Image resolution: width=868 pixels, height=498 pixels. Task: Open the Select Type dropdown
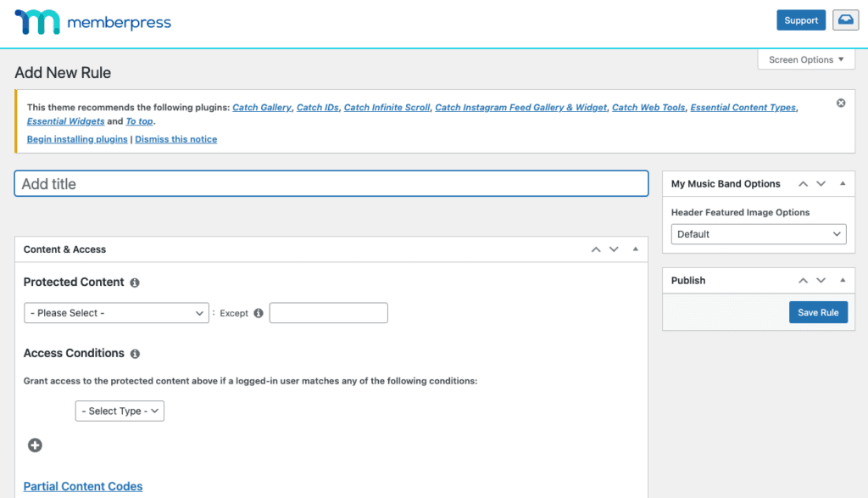click(120, 411)
